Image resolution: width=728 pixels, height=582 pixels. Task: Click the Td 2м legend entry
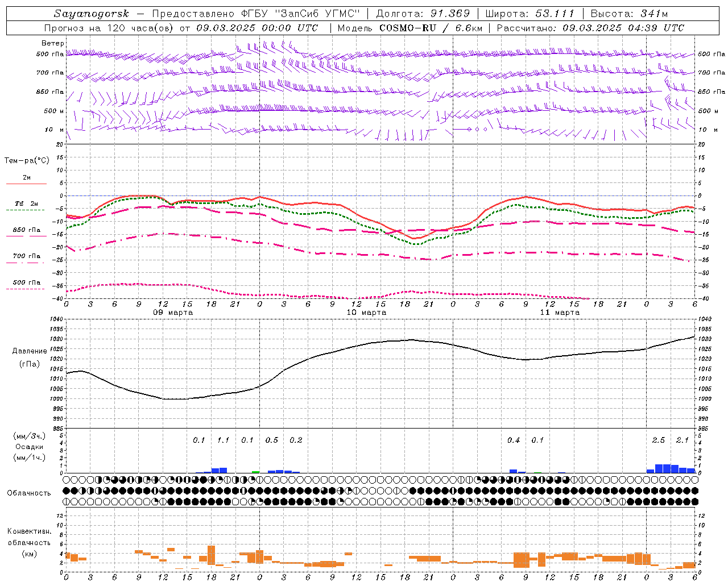(x=26, y=203)
